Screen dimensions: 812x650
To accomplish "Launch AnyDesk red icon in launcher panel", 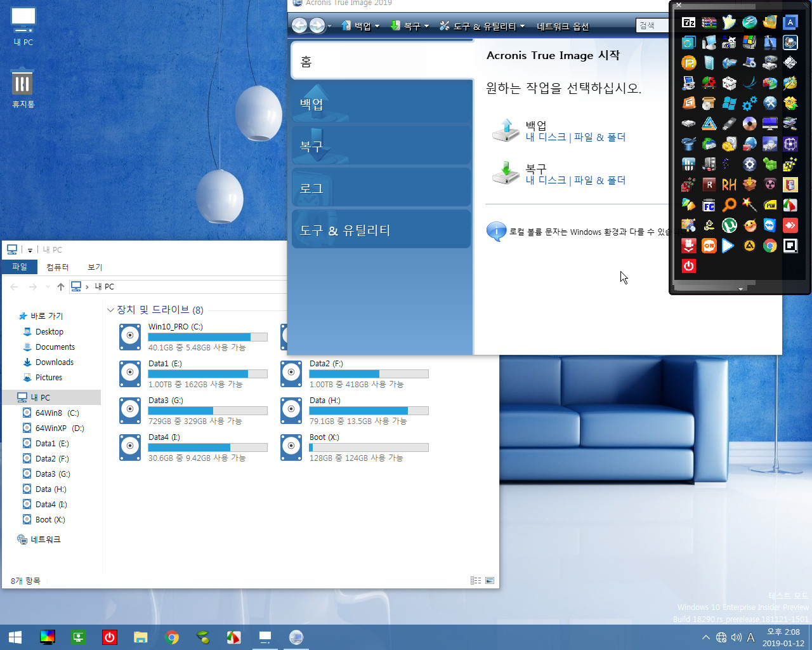I will (x=790, y=225).
